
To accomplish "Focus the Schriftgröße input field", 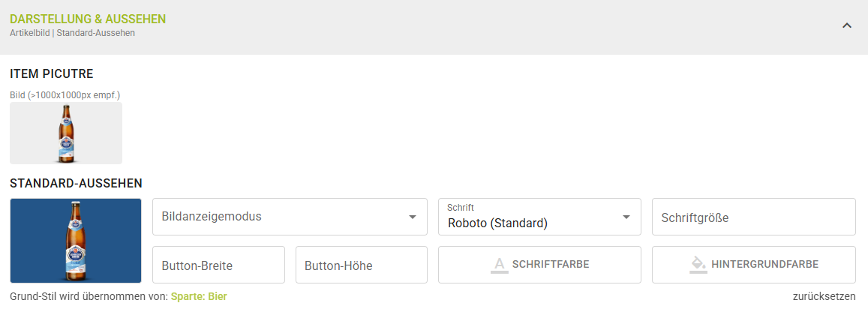I will coord(753,217).
